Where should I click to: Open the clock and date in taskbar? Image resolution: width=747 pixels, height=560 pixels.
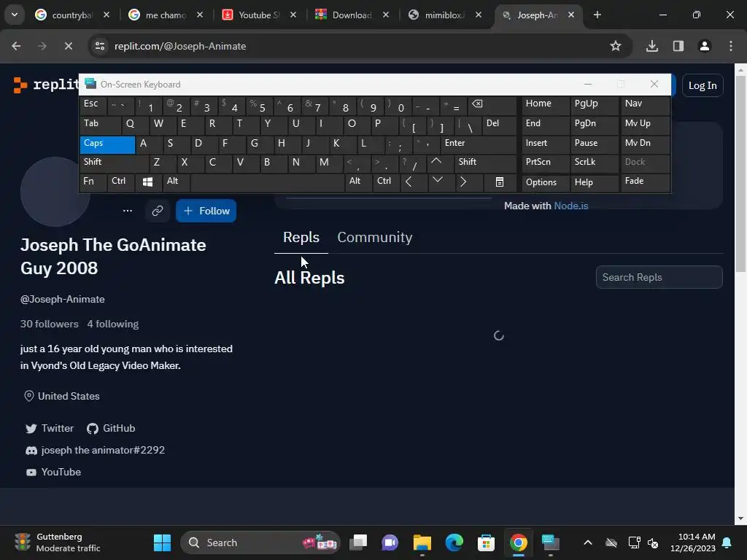pyautogui.click(x=693, y=542)
